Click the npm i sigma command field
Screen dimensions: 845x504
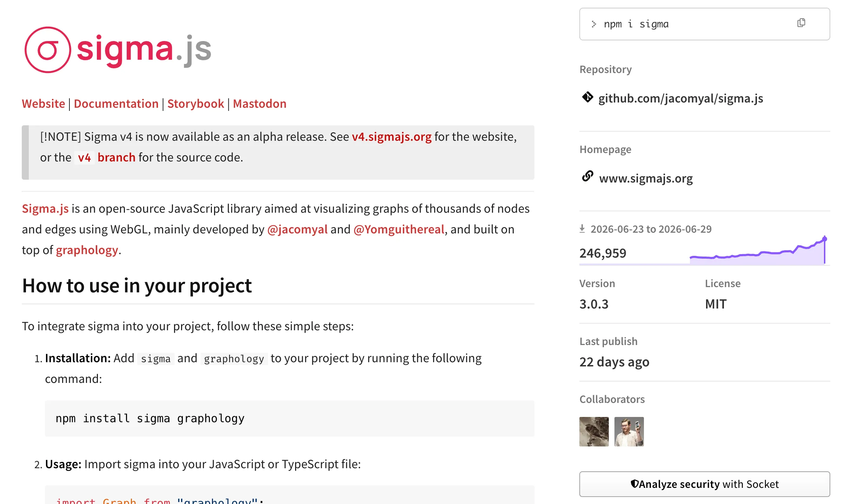(705, 24)
